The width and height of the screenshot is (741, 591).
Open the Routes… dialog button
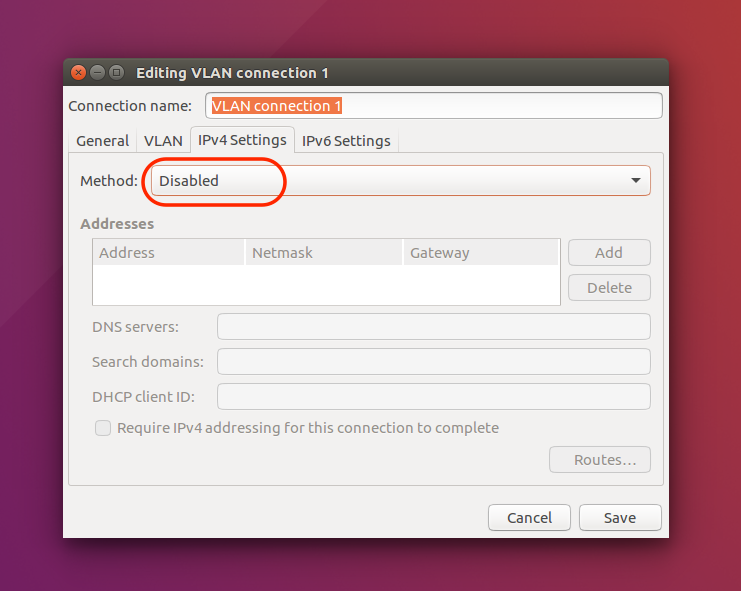click(x=600, y=460)
